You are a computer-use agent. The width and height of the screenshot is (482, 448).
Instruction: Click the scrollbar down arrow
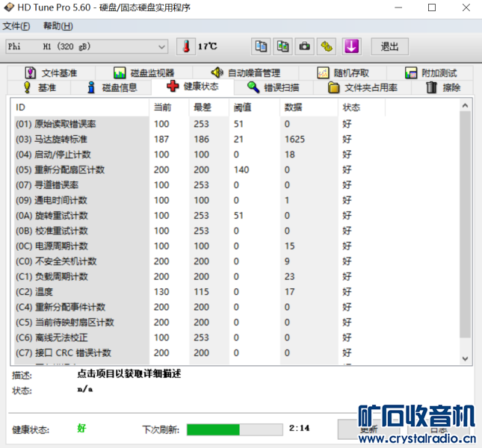(465, 358)
